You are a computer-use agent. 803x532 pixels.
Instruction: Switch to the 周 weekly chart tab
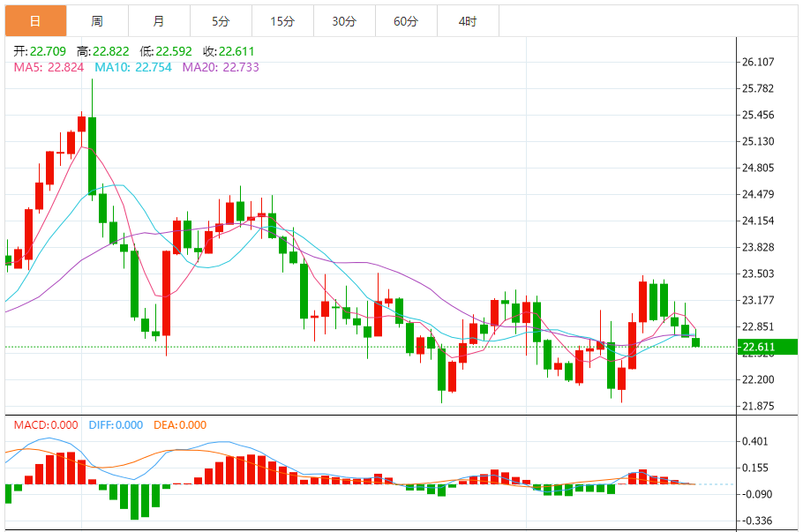(97, 21)
